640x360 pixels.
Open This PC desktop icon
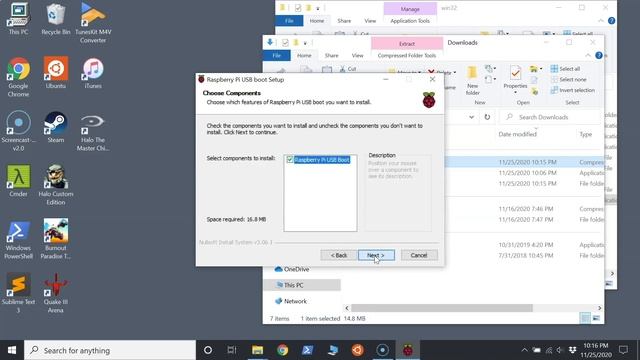[18, 18]
